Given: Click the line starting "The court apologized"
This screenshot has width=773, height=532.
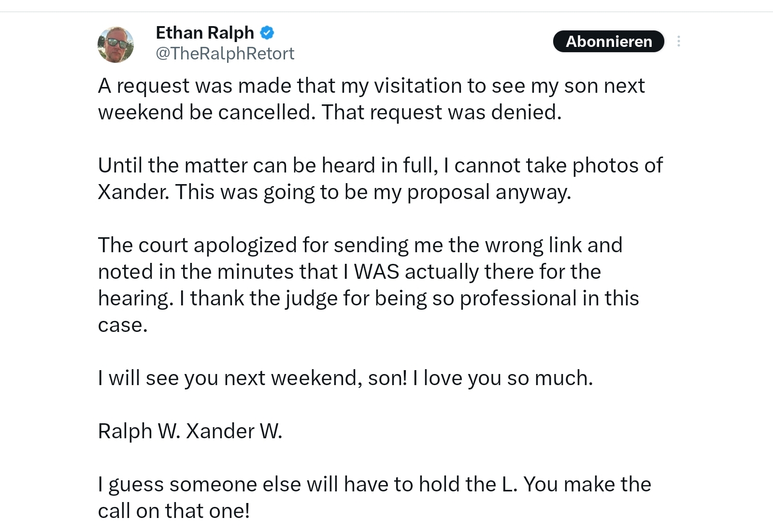Looking at the screenshot, I should coord(359,245).
